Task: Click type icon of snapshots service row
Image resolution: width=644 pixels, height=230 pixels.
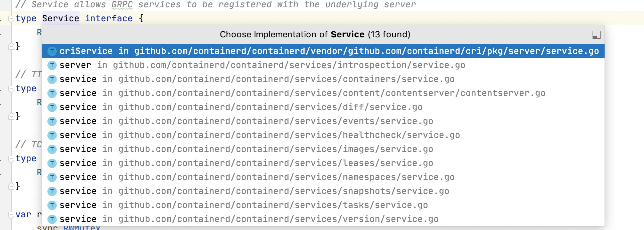Action: (52, 191)
